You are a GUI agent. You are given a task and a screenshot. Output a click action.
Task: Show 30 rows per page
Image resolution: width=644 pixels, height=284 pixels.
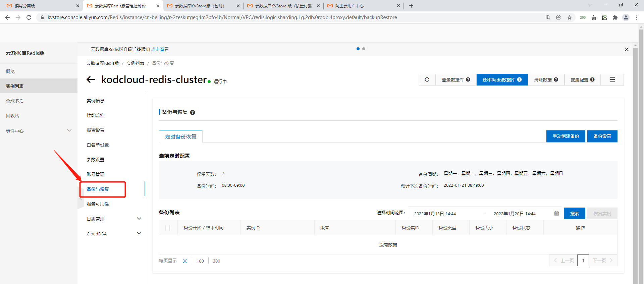coord(185,261)
